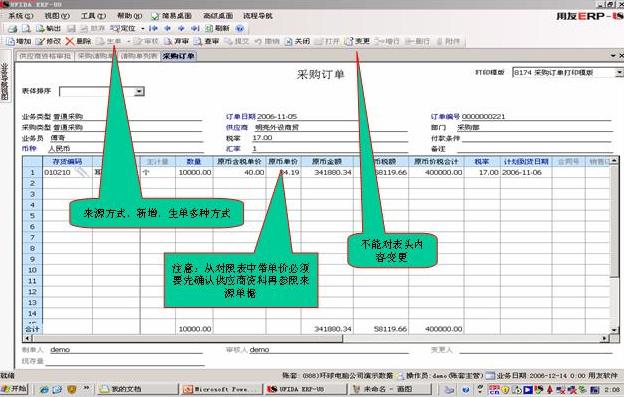The height and width of the screenshot is (397, 624).
Task: Click the 变更 (Change) toolbar icon
Action: (x=349, y=41)
